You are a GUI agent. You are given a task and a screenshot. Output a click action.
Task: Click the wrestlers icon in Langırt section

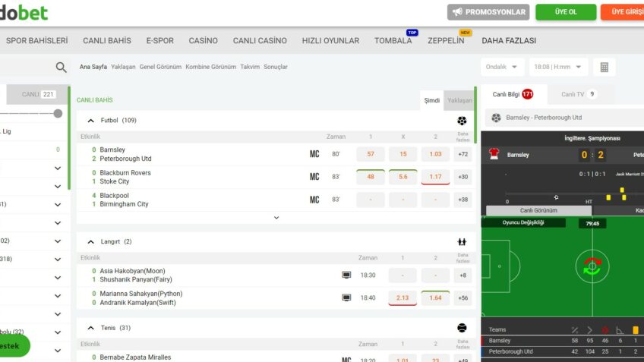coord(462,242)
